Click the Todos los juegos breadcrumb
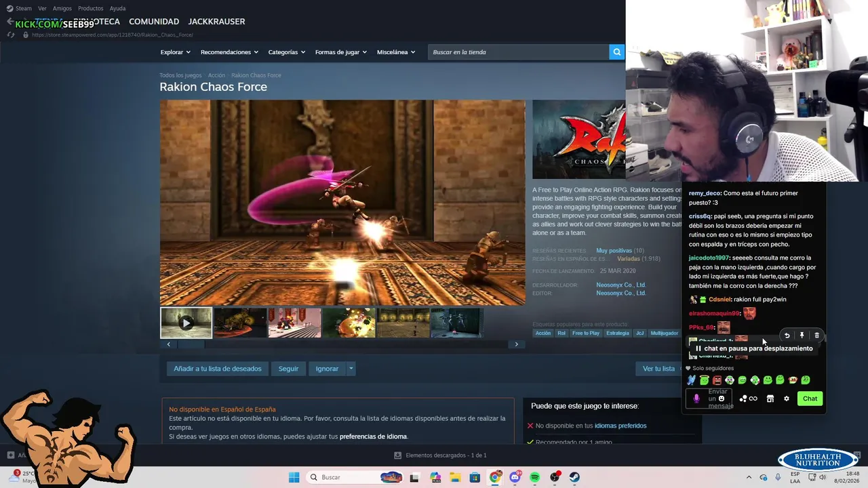The width and height of the screenshot is (868, 488). click(180, 75)
